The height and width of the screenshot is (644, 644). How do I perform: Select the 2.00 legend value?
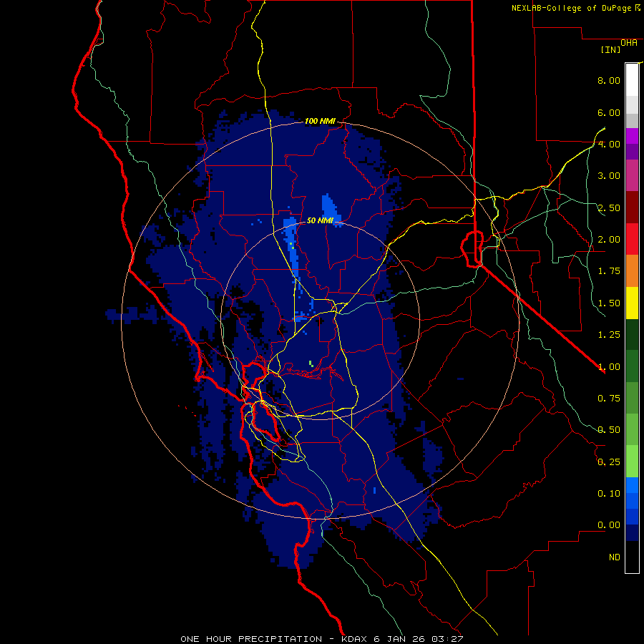coord(609,240)
